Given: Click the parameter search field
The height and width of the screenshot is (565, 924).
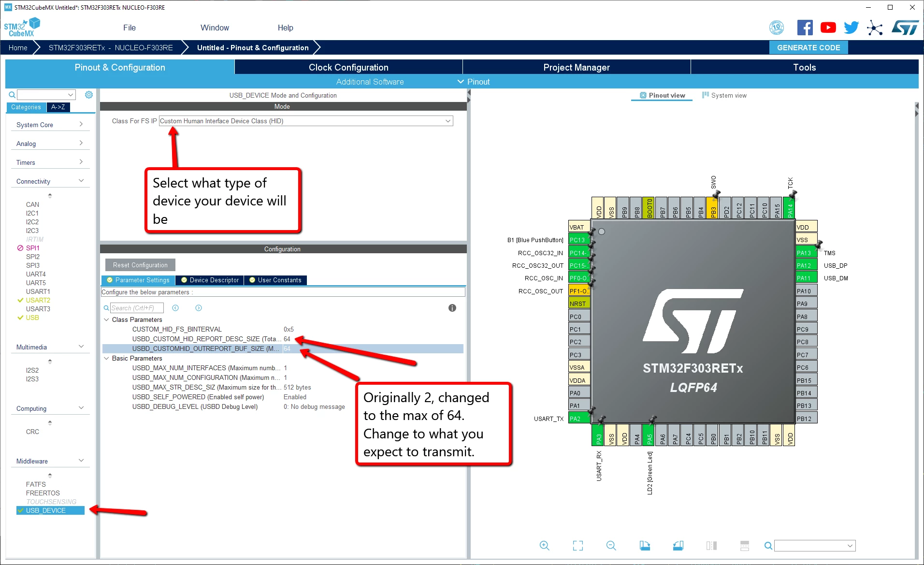Looking at the screenshot, I should 137,308.
